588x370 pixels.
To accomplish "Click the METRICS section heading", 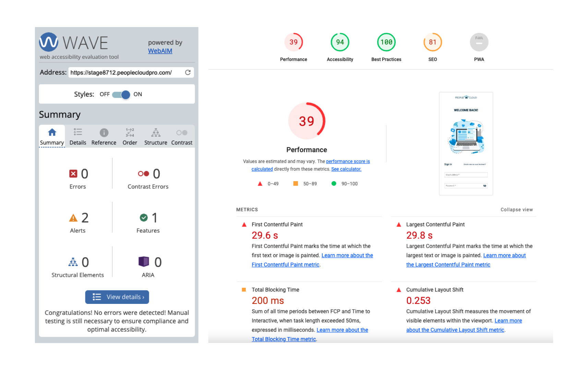I will click(247, 210).
